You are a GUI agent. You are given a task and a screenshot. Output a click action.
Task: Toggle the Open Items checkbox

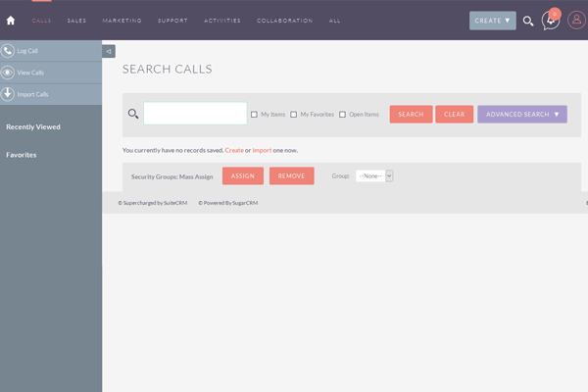pyautogui.click(x=343, y=115)
